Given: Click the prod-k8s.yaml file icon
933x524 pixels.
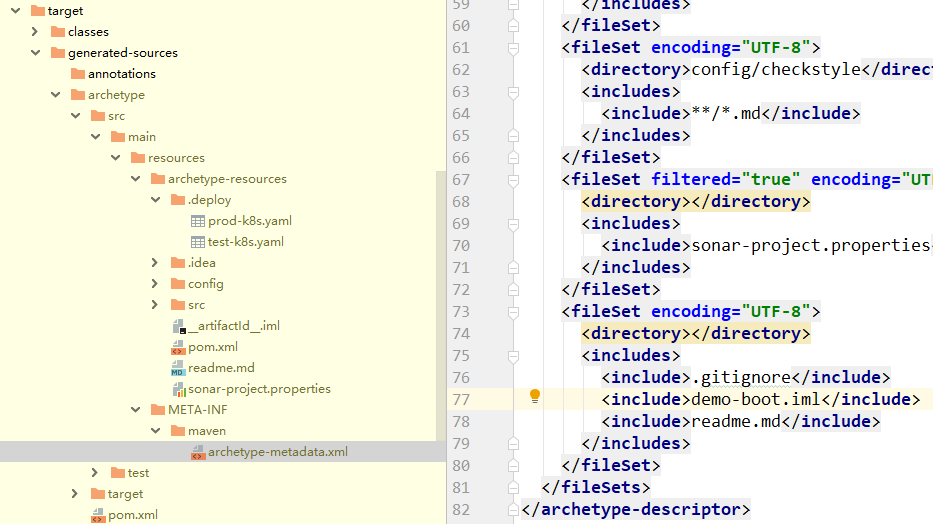Looking at the screenshot, I should pyautogui.click(x=198, y=221).
